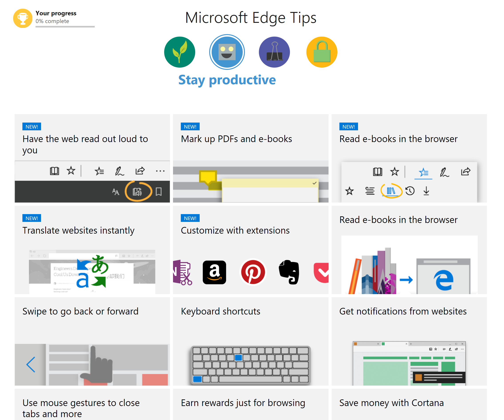This screenshot has width=504, height=420.
Task: Open 'Earn rewards just for browsing' tip
Action: 251,404
